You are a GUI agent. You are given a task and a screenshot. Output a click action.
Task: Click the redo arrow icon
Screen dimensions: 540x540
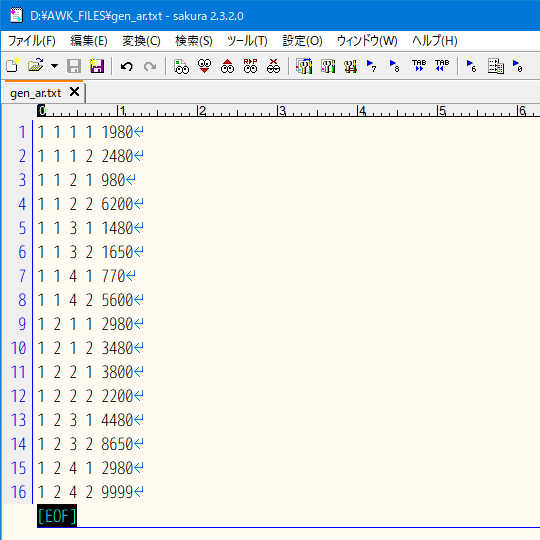149,65
